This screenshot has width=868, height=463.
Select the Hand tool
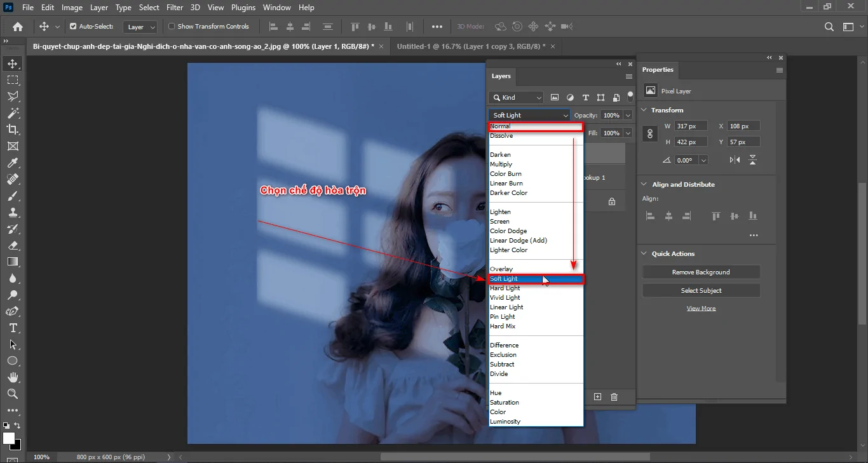(x=13, y=377)
